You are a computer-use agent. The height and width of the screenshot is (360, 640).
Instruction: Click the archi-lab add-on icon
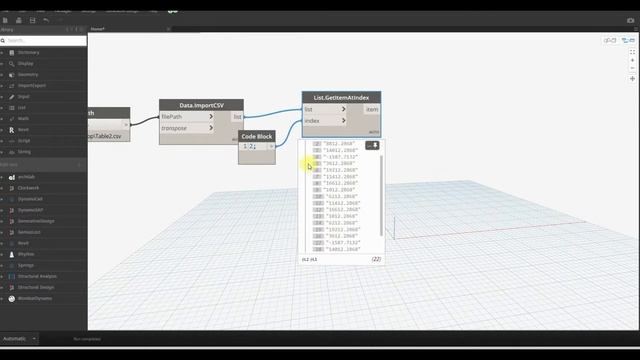[x=12, y=177]
